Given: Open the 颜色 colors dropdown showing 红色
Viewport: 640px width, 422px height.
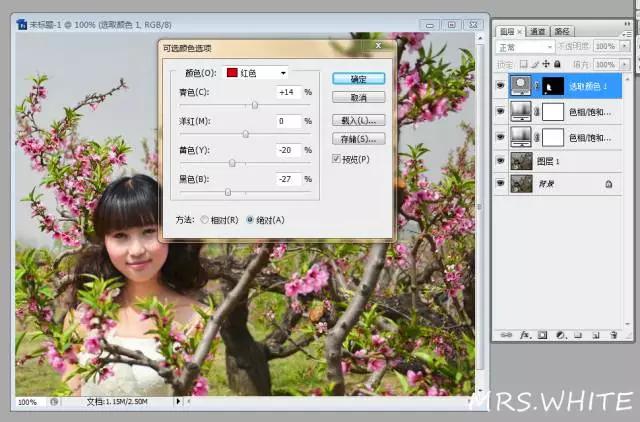Looking at the screenshot, I should point(256,73).
